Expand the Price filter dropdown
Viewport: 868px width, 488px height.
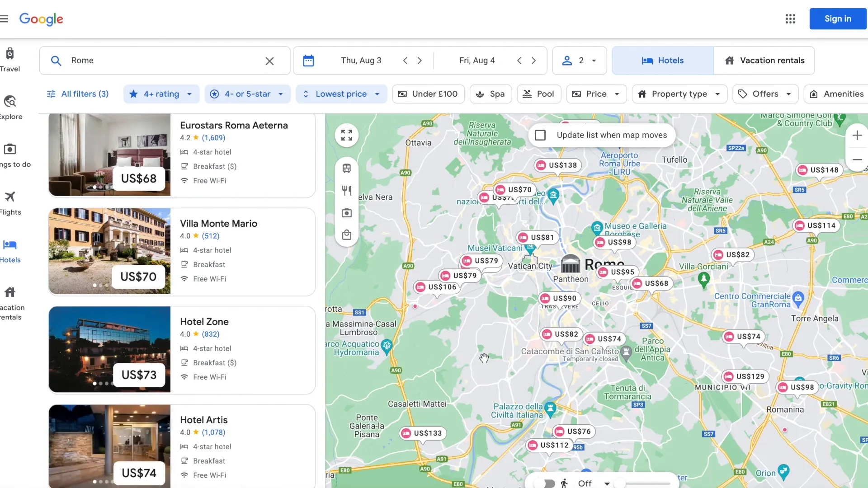(x=596, y=94)
